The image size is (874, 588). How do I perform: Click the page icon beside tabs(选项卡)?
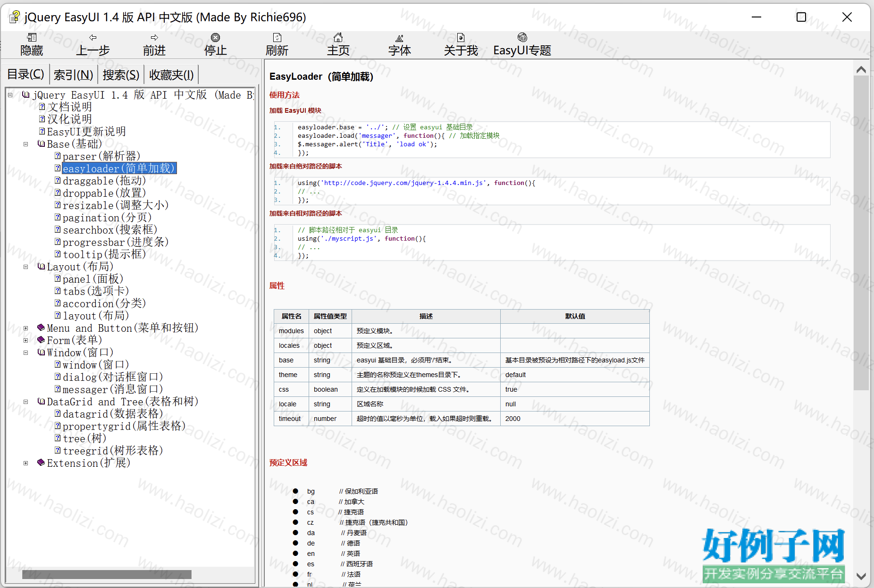pos(58,291)
